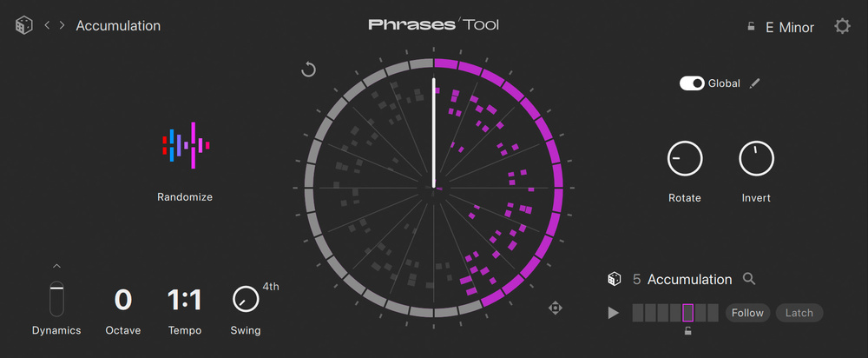
Task: Enable the Follow button
Action: 747,313
